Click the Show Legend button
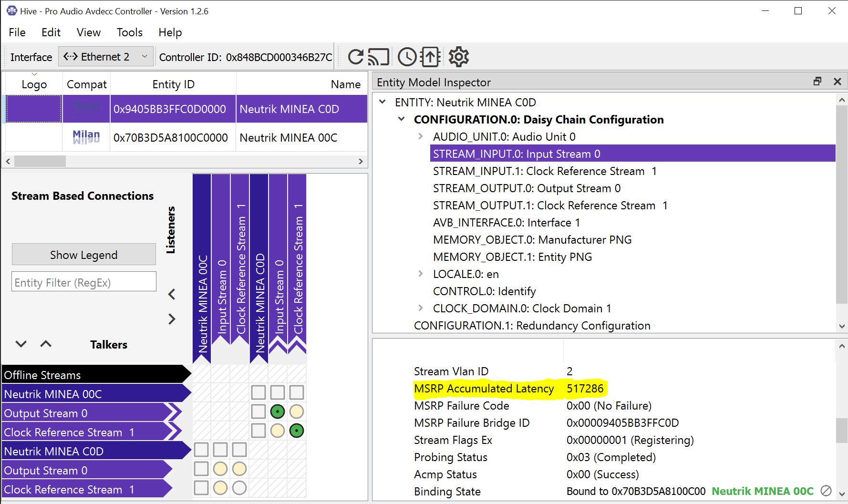The width and height of the screenshot is (848, 504). pos(84,255)
